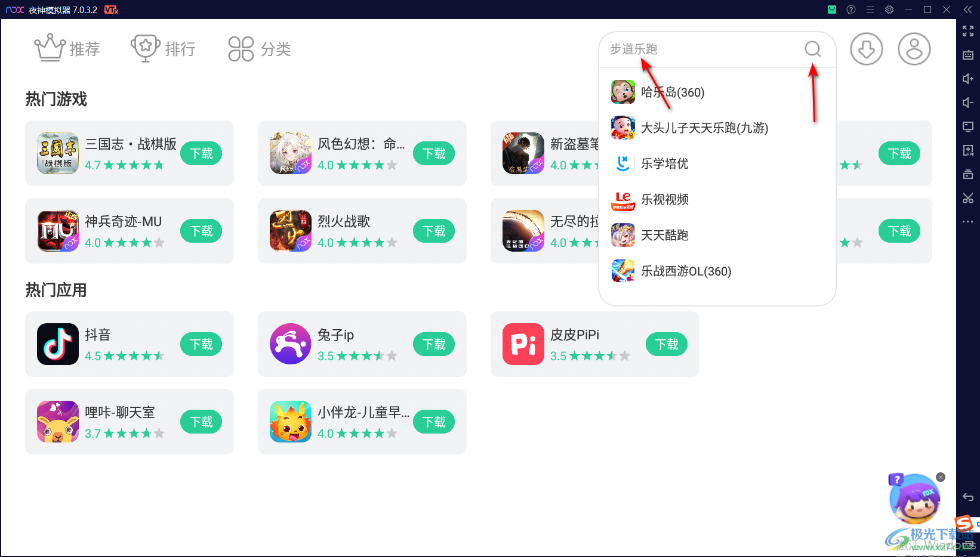The height and width of the screenshot is (557, 980).
Task: Download the 抖音 app
Action: tap(201, 344)
